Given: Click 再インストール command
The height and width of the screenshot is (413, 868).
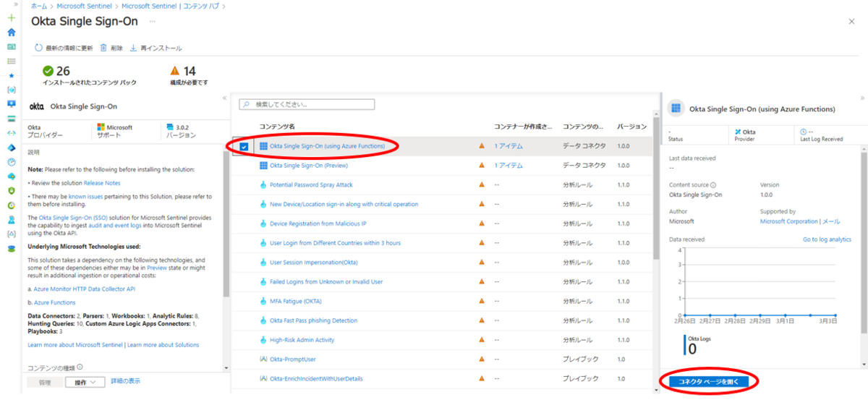Looking at the screenshot, I should pos(156,48).
